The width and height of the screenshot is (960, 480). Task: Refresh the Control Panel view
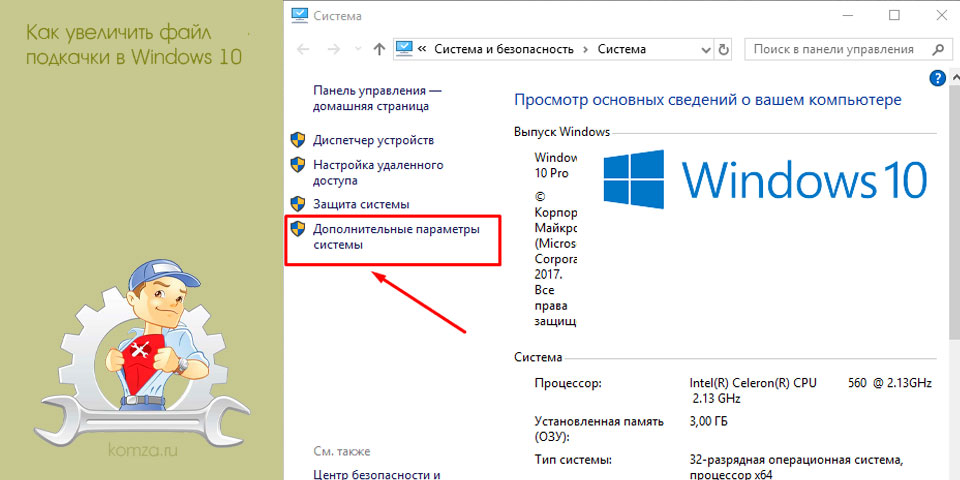[724, 49]
